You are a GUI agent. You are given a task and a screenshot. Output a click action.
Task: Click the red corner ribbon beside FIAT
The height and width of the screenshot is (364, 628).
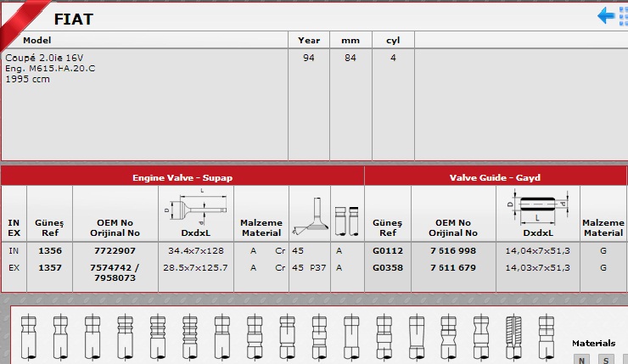point(17,17)
